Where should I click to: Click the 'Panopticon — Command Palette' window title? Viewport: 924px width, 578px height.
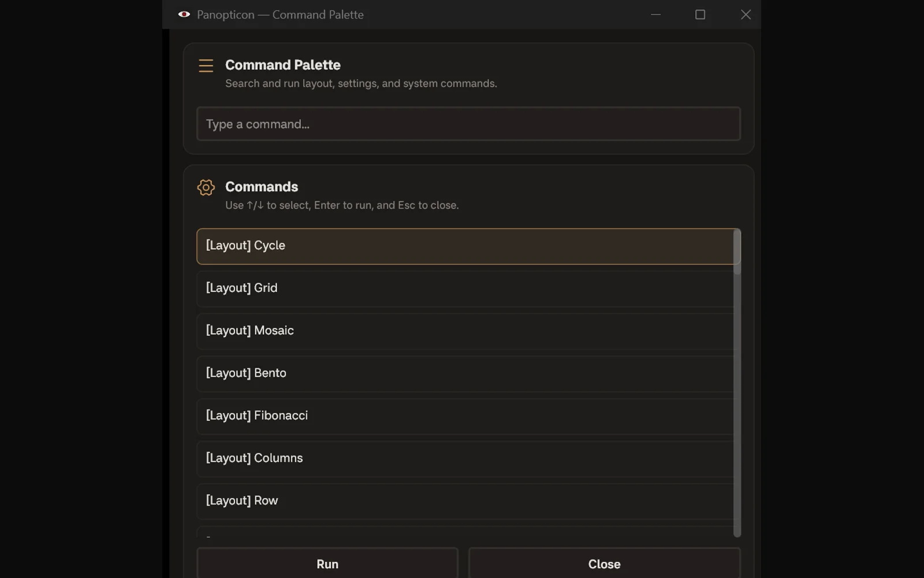(x=280, y=14)
